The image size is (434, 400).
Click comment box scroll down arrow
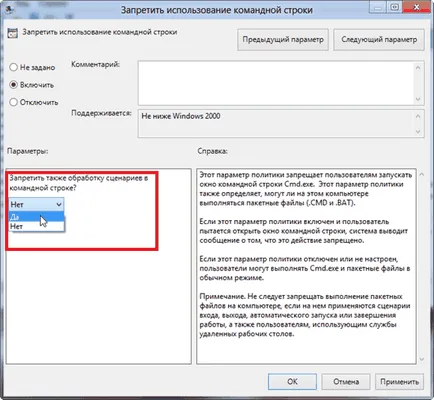point(418,99)
